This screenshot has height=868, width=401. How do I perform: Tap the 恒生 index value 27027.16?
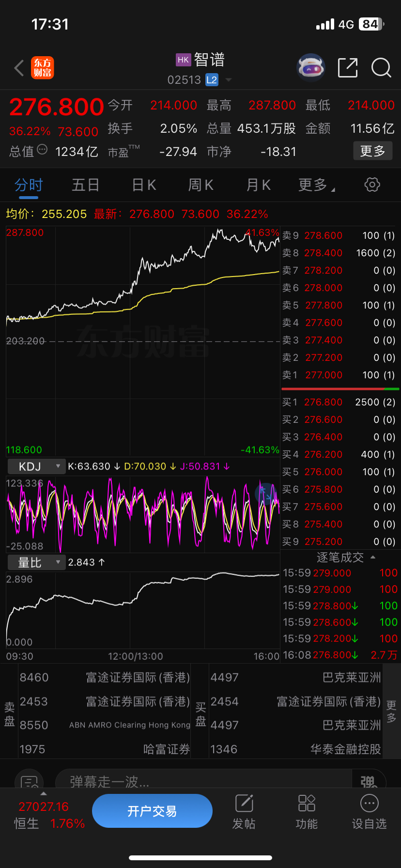click(x=44, y=806)
